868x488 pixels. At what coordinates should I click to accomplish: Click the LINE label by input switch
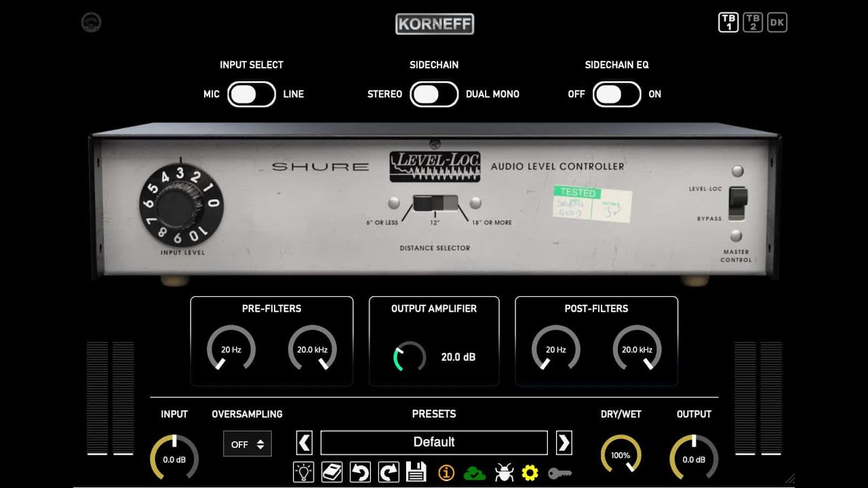click(x=294, y=94)
